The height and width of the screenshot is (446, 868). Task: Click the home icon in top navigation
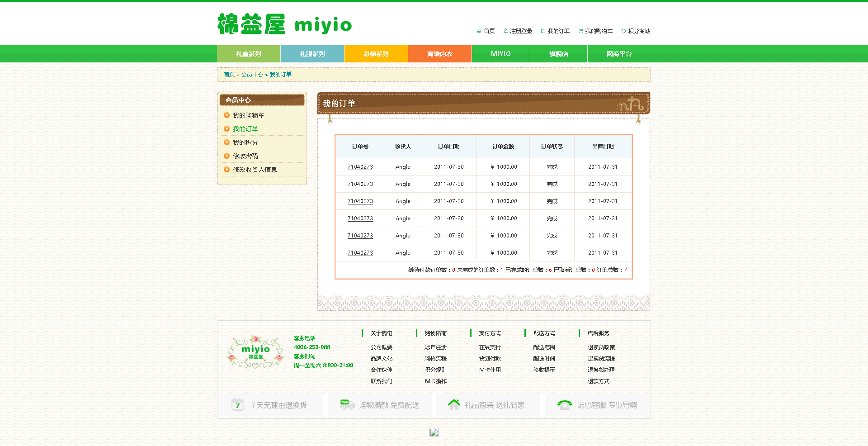pos(479,31)
